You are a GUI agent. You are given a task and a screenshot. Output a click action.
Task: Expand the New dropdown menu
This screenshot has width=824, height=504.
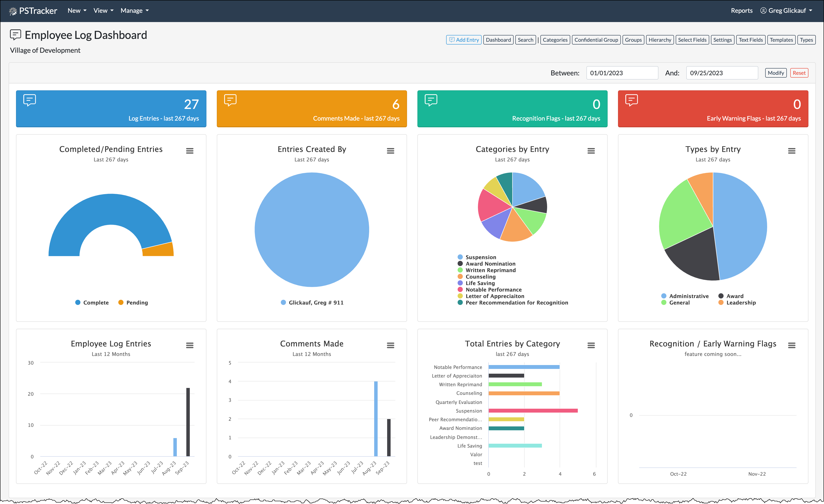77,10
